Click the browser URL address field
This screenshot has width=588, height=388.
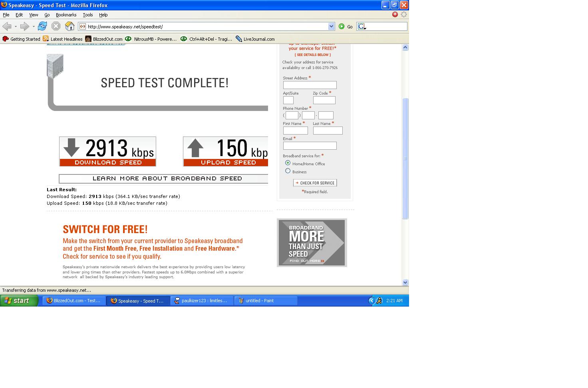click(207, 26)
